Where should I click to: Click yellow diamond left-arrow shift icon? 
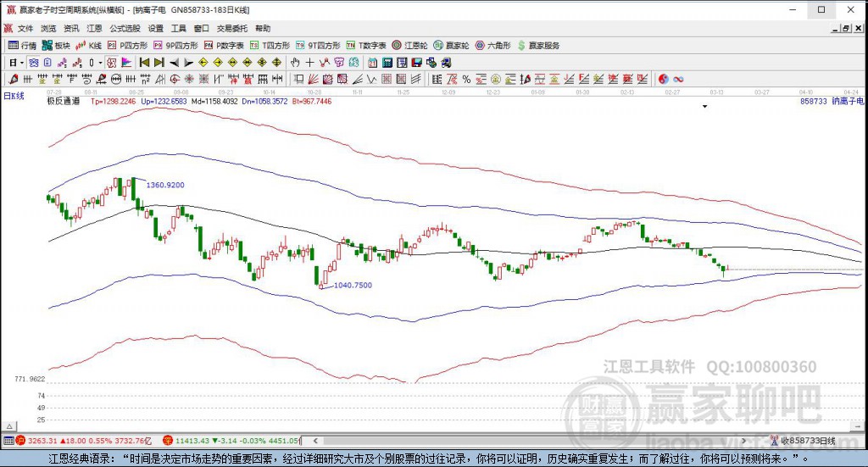(x=203, y=63)
